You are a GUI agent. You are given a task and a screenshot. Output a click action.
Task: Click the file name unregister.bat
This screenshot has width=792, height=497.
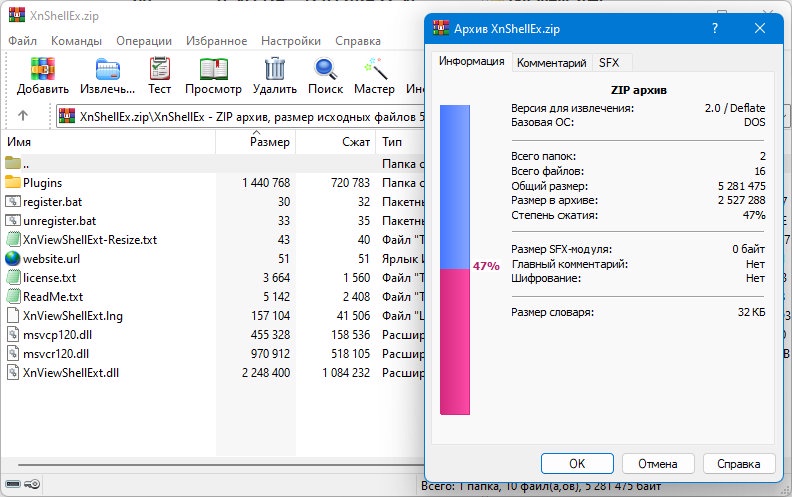pos(60,221)
